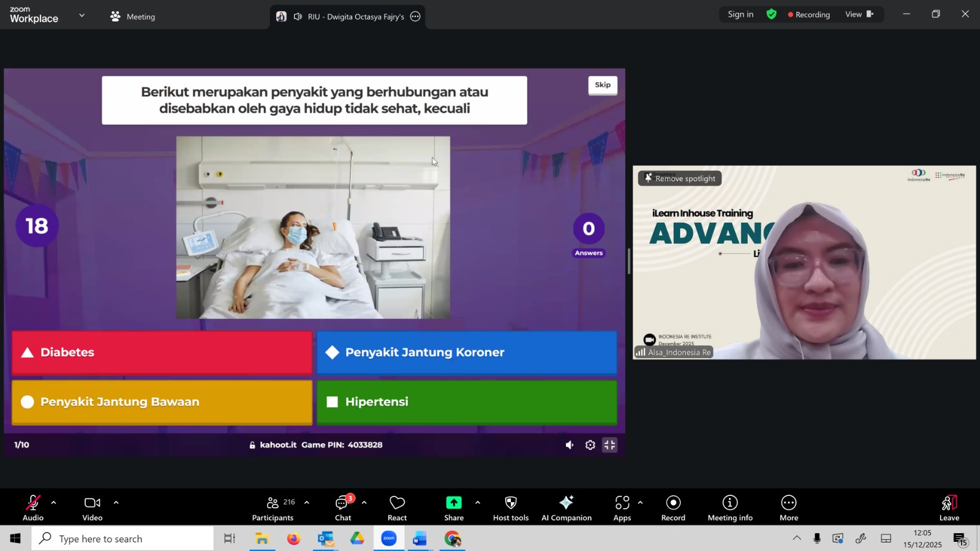Open Kahoot settings gear
Screen dimensions: 980x551
point(590,445)
